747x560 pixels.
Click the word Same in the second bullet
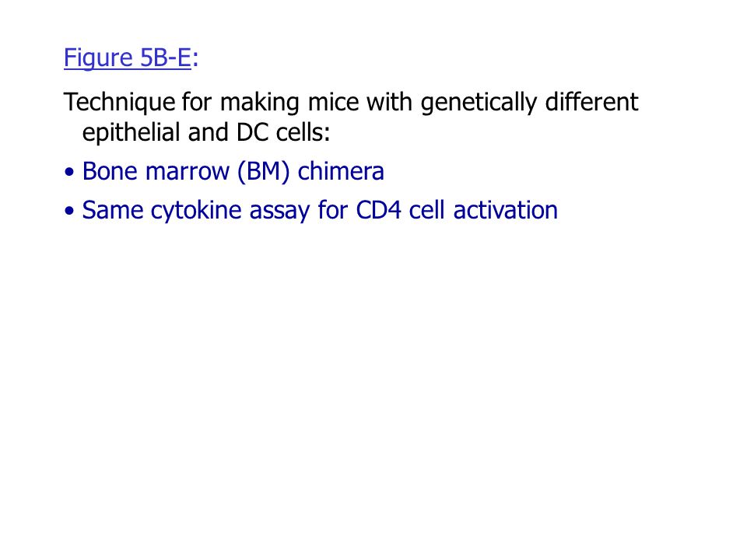coord(112,210)
